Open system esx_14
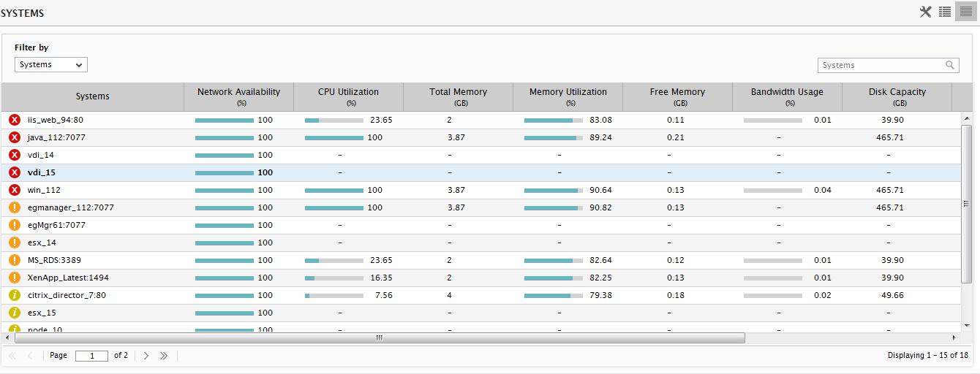Viewport: 980px width, 374px height. (42, 243)
